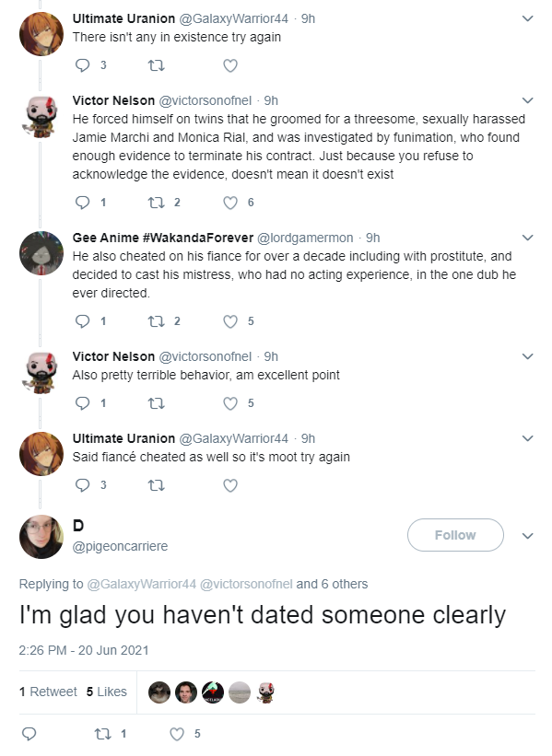Image resolution: width=552 pixels, height=756 pixels.
Task: Like Victor Nelson's tweet about Funimation
Action: (230, 203)
